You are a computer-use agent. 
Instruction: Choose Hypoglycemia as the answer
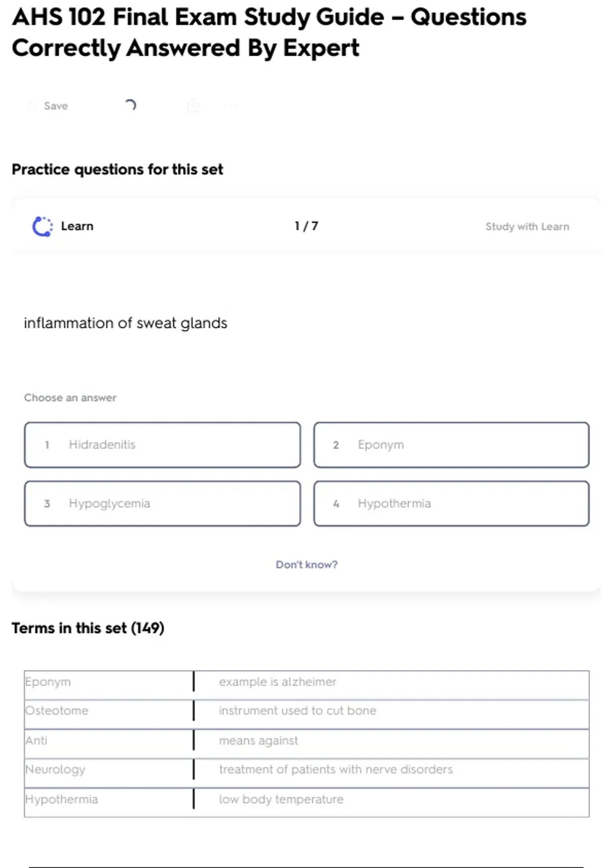(x=162, y=503)
